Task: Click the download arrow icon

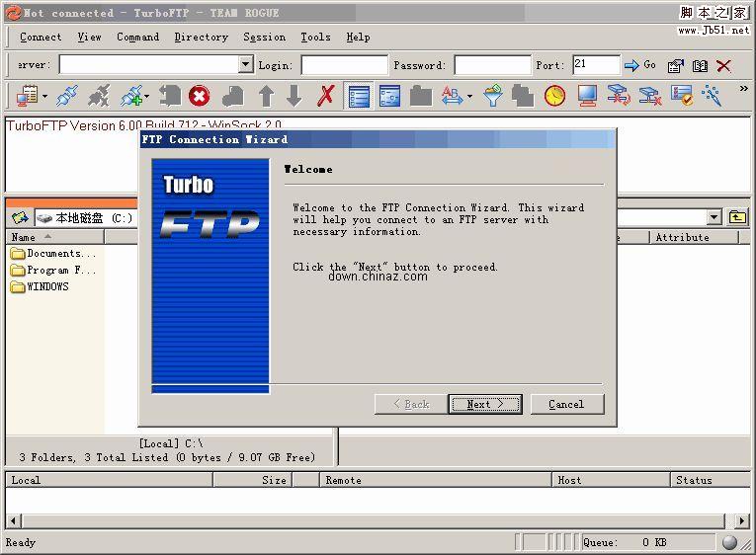Action: [x=294, y=96]
